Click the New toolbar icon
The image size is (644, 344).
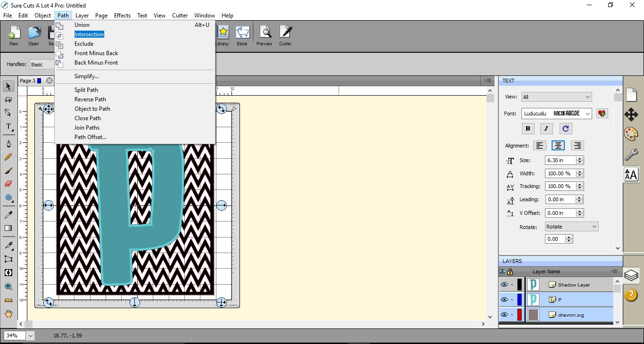pos(14,35)
